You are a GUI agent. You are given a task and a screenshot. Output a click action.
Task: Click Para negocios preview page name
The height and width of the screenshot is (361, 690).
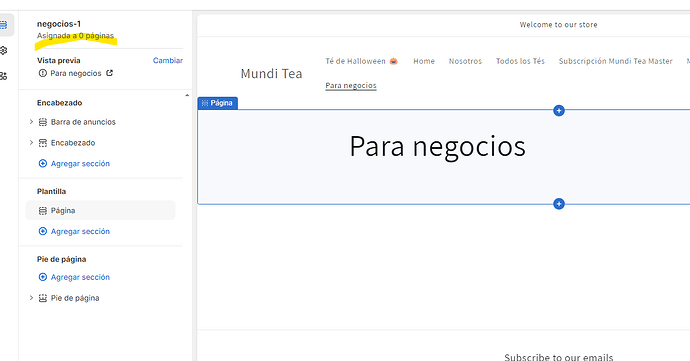(76, 73)
